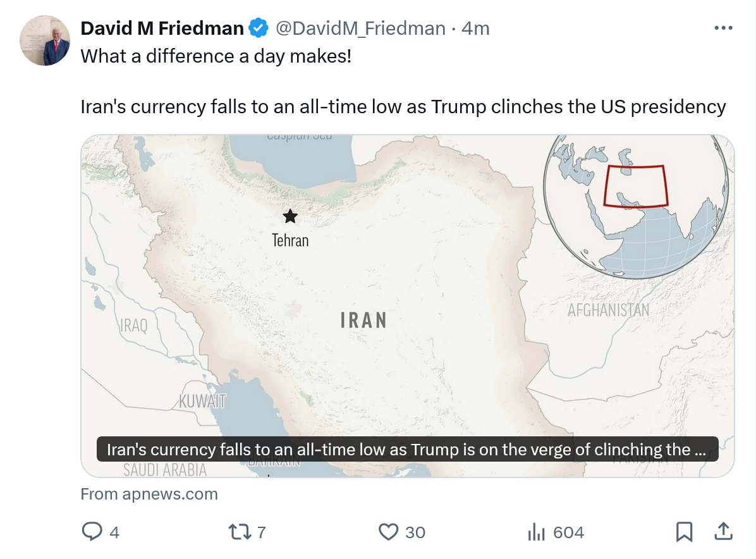Viewport: 756px width, 559px height.
Task: Repost the tweet using the retweet icon
Action: coord(239,532)
